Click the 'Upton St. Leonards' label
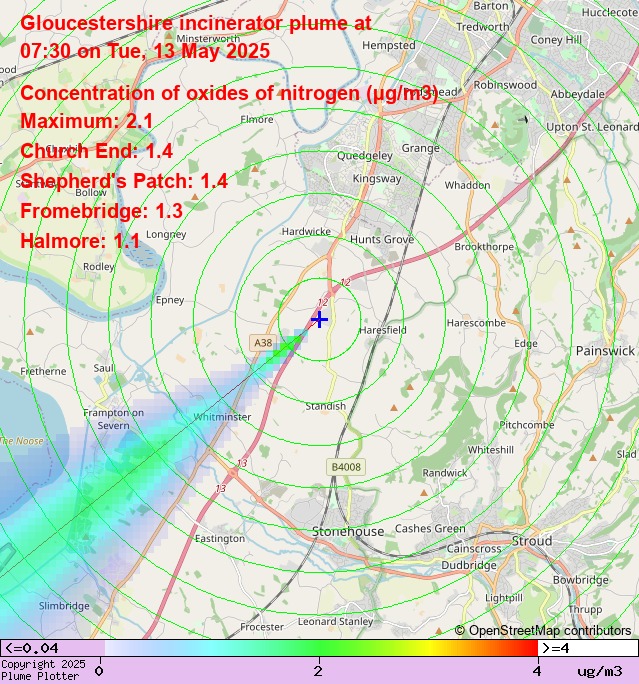Viewport: 639px width, 684px height. 592,127
